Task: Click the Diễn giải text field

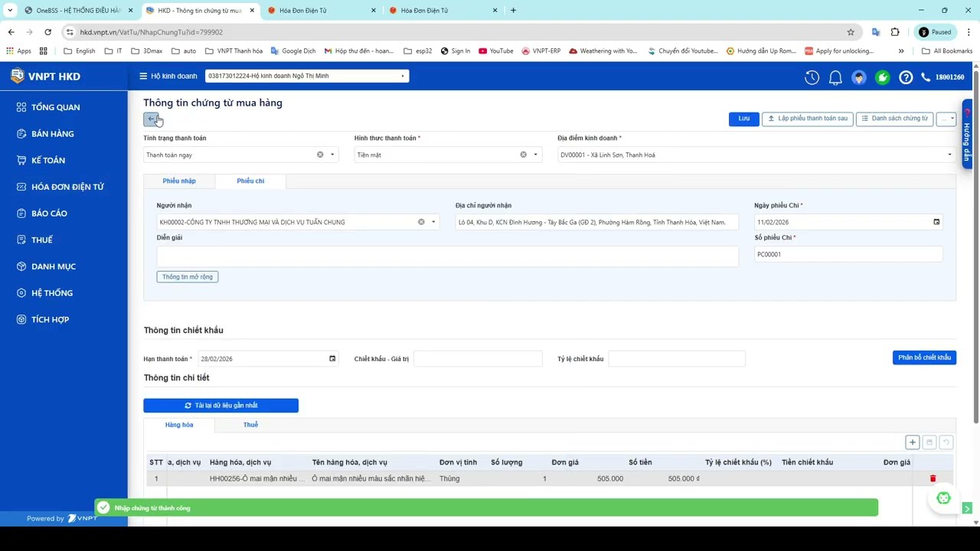Action: (x=447, y=256)
